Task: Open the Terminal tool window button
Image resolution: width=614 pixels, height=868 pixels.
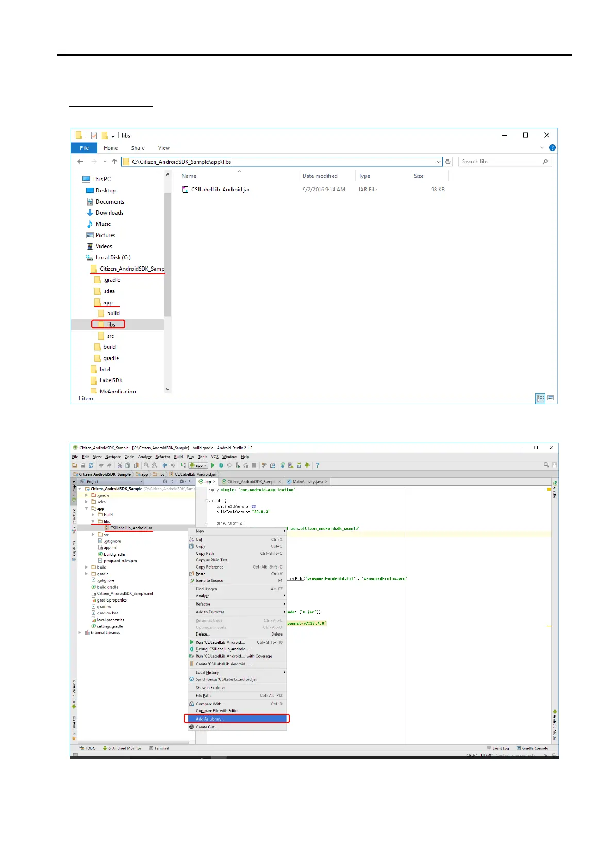Action: (x=159, y=748)
